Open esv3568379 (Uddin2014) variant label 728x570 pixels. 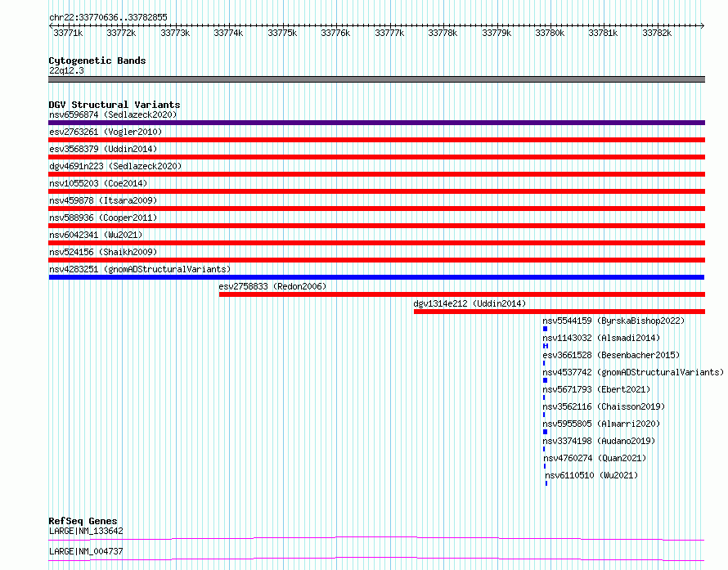(103, 149)
